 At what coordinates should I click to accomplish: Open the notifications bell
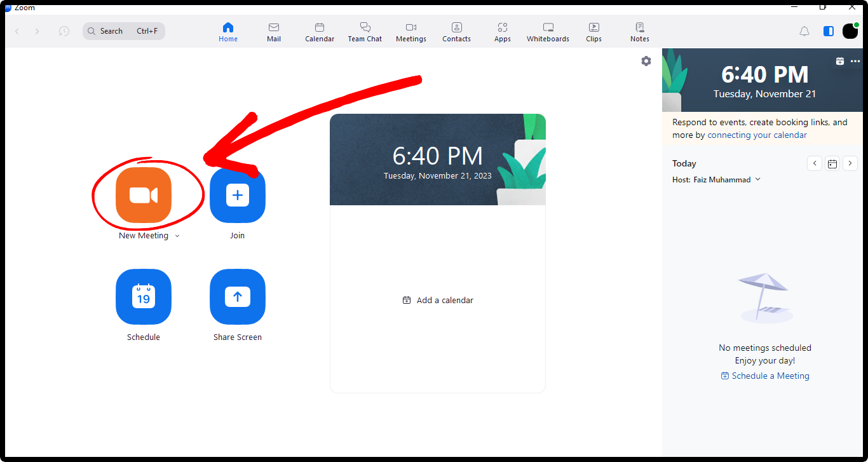804,31
